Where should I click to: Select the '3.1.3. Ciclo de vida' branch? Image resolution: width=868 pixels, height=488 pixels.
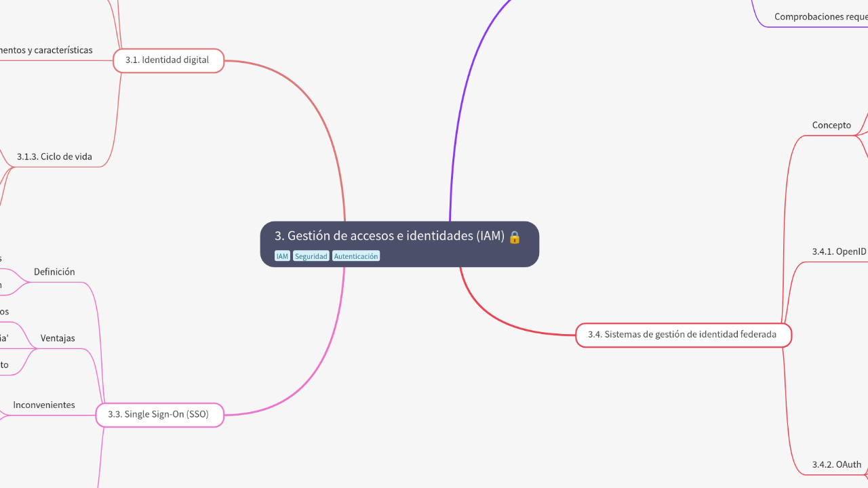[55, 156]
